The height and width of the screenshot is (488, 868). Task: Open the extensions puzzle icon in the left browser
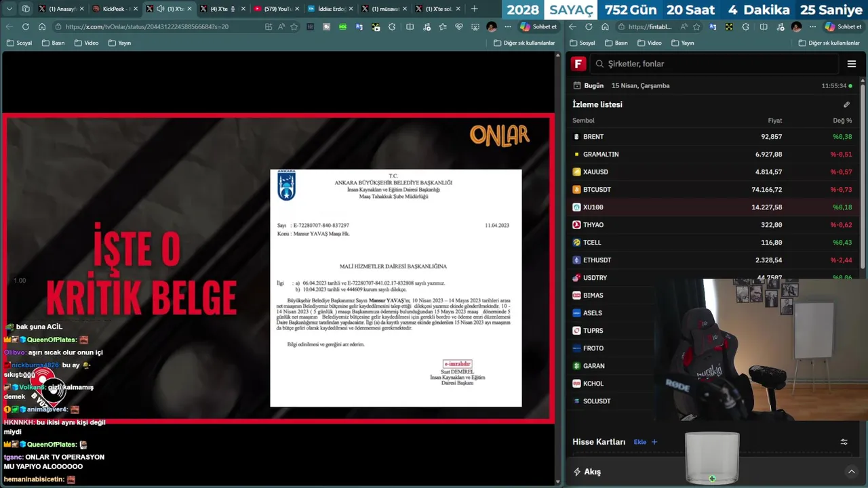point(392,26)
